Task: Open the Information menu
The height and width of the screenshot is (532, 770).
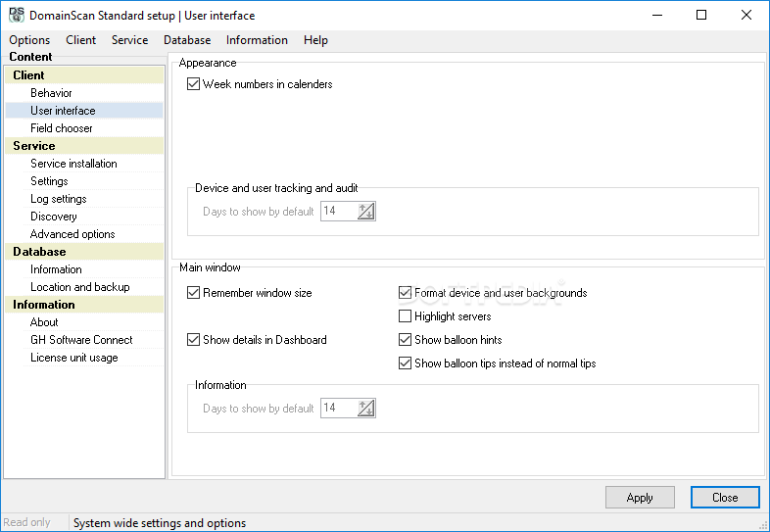Action: 257,40
